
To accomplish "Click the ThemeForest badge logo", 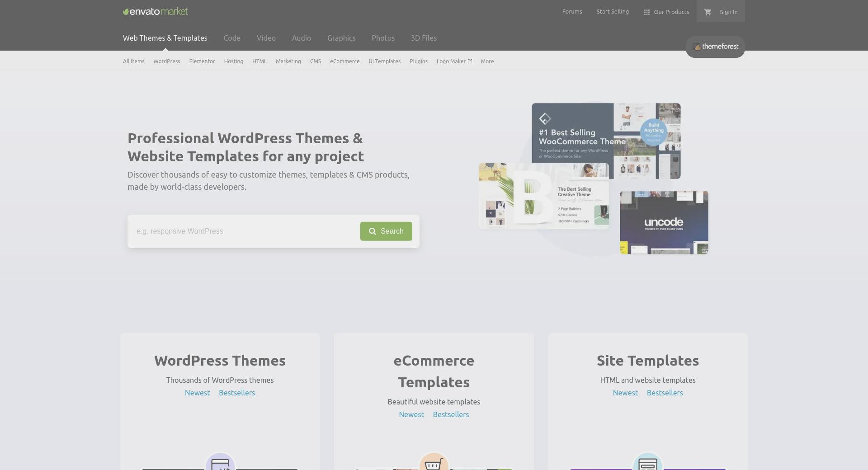I will [715, 47].
